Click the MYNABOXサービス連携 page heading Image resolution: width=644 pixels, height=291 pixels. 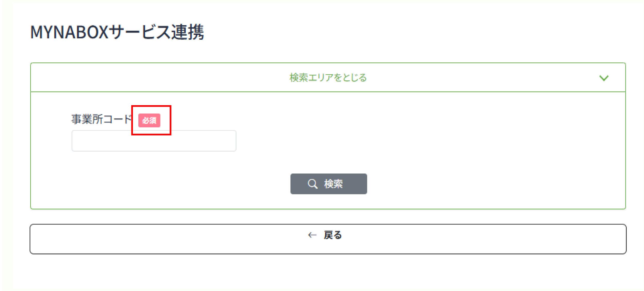pyautogui.click(x=117, y=32)
